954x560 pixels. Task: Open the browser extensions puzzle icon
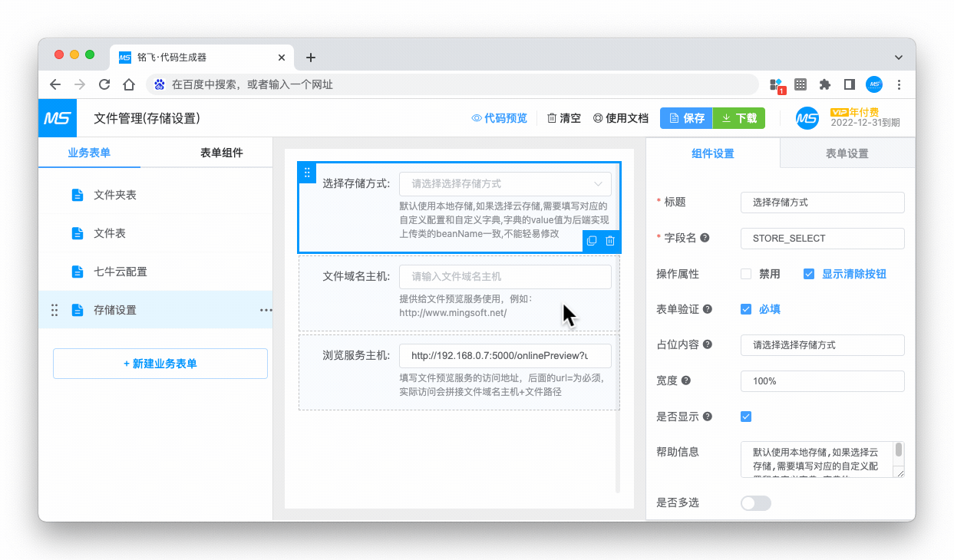pos(825,84)
